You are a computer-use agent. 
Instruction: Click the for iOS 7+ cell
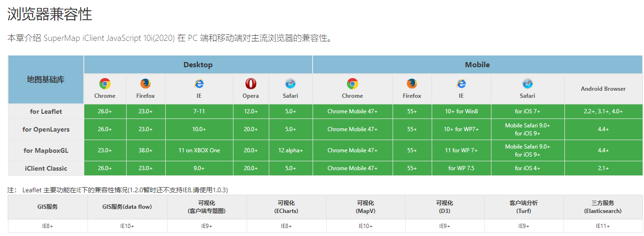click(x=527, y=111)
